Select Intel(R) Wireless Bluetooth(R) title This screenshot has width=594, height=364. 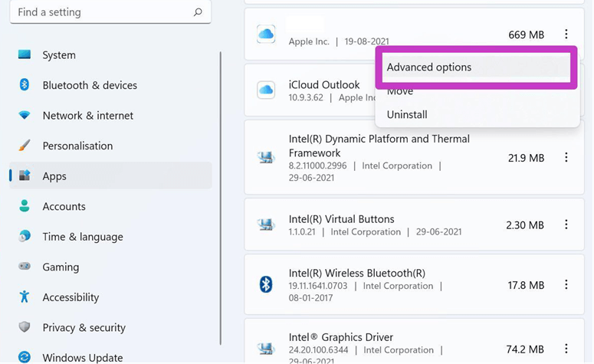pos(357,273)
